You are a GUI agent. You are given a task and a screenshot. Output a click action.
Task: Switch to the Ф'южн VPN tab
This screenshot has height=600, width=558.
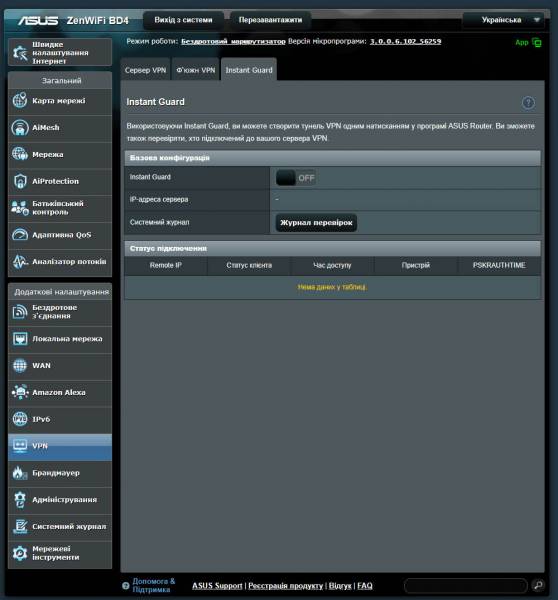coord(196,70)
